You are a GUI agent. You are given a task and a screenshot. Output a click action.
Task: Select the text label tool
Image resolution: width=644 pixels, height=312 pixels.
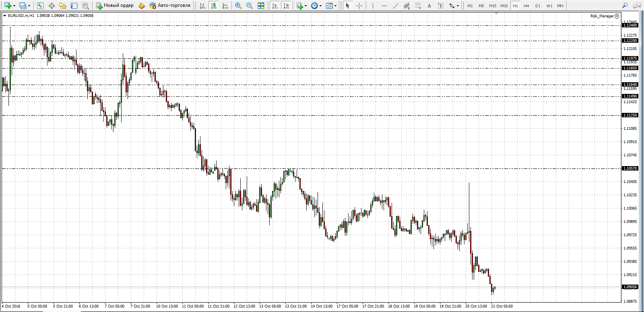coord(440,6)
